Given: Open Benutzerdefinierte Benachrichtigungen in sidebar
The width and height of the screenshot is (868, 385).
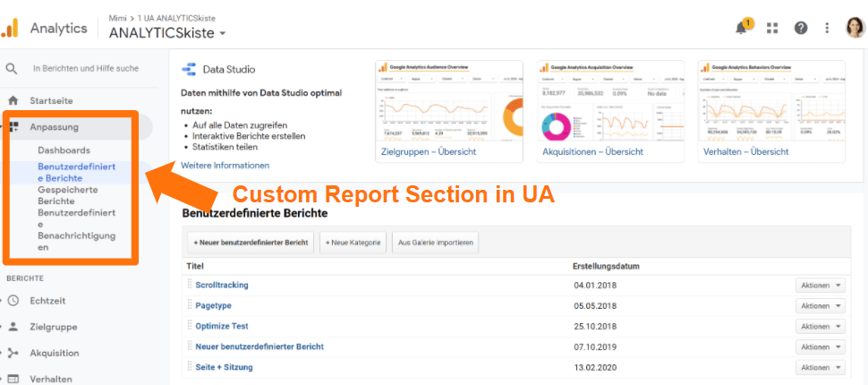Looking at the screenshot, I should pyautogui.click(x=76, y=230).
